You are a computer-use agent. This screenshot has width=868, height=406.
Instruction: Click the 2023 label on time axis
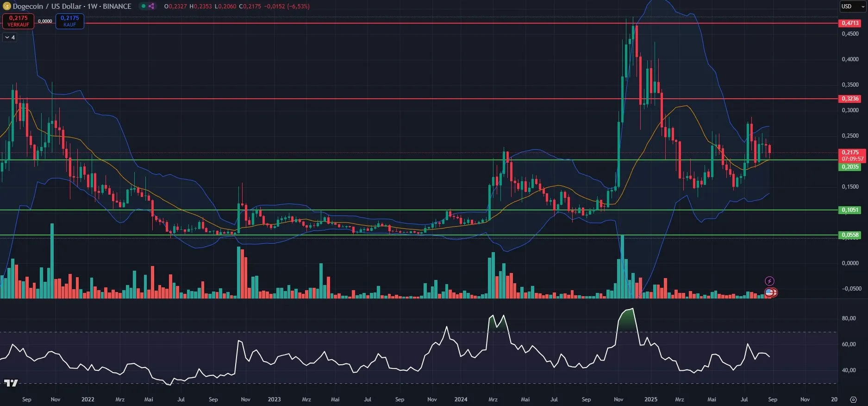click(x=274, y=400)
